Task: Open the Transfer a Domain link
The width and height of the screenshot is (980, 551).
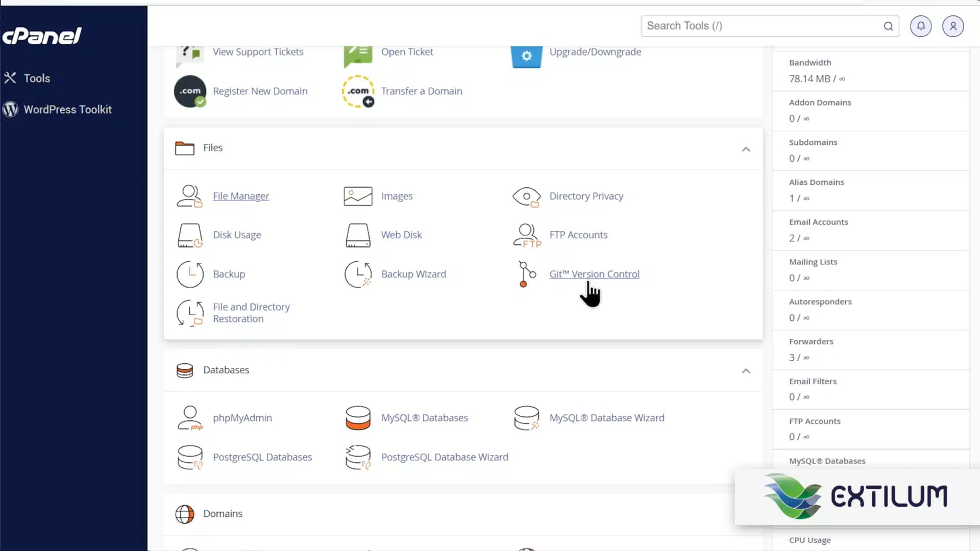Action: pyautogui.click(x=422, y=91)
